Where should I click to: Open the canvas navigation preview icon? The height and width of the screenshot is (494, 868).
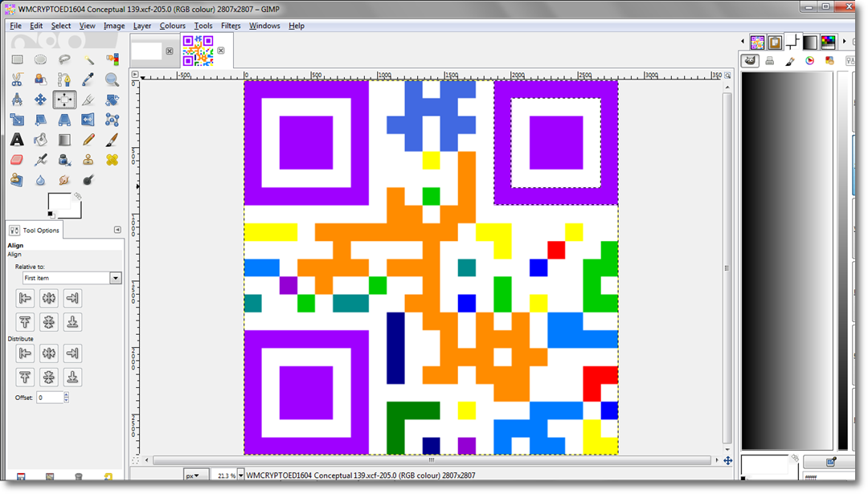(x=728, y=460)
